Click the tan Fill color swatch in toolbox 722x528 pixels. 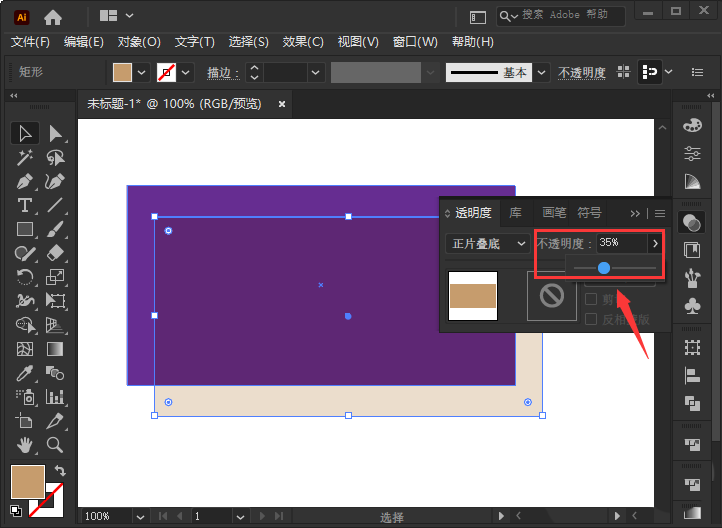(x=28, y=482)
